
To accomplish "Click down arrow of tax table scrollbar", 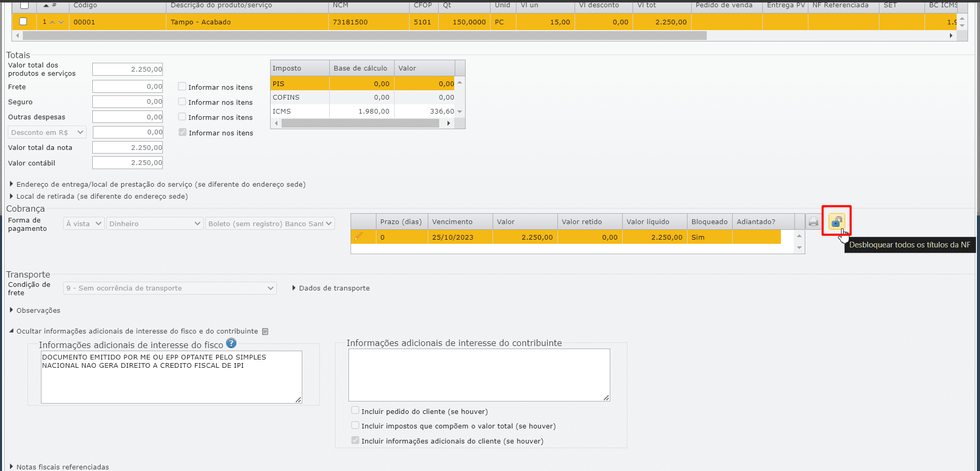I will (x=459, y=112).
